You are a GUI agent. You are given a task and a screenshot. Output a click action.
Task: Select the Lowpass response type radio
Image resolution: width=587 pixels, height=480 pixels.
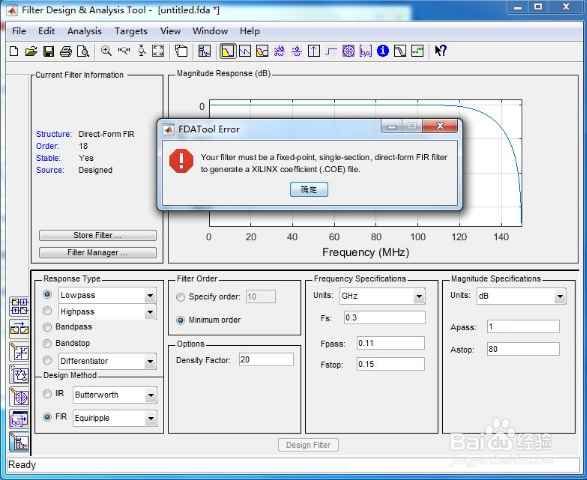point(47,294)
